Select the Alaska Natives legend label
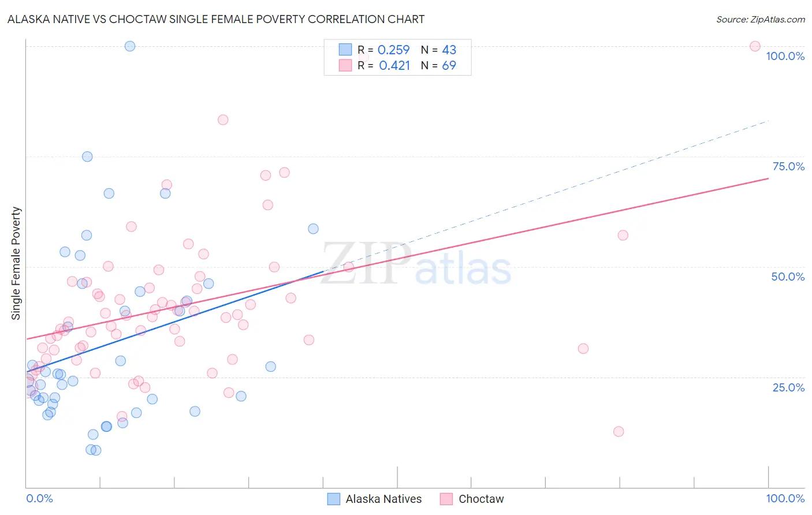Screen dimensions: 812x515 [x=383, y=499]
